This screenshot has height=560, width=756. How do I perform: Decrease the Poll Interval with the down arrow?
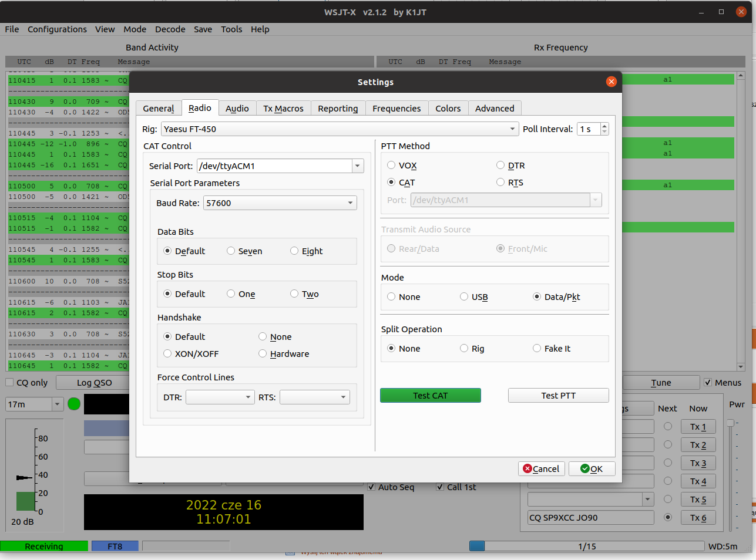click(604, 132)
